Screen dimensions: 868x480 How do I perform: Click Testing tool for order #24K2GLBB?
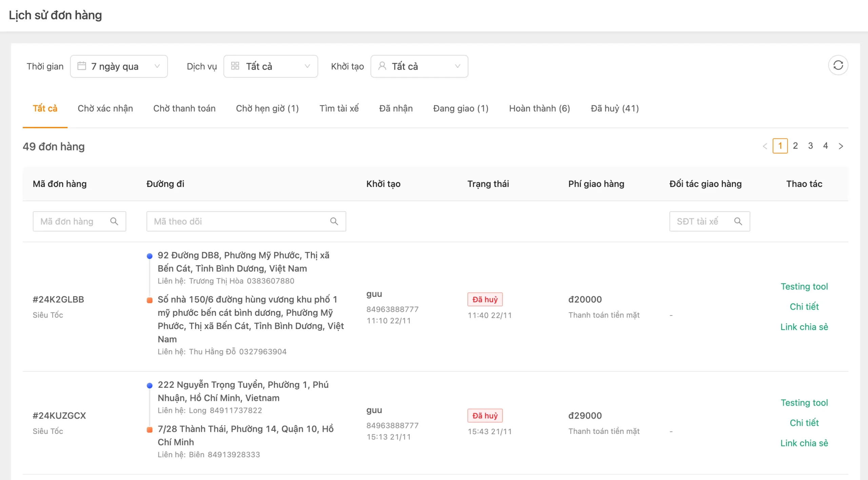tap(804, 287)
